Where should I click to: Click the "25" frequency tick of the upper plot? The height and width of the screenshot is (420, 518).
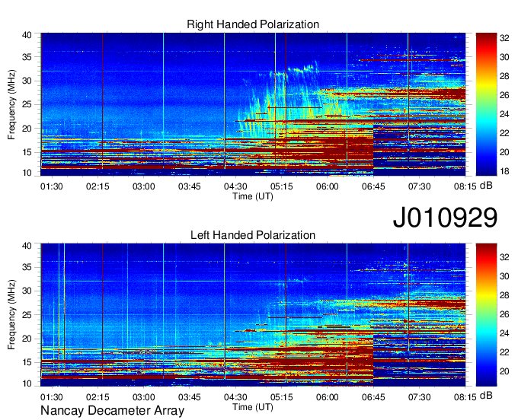point(27,104)
